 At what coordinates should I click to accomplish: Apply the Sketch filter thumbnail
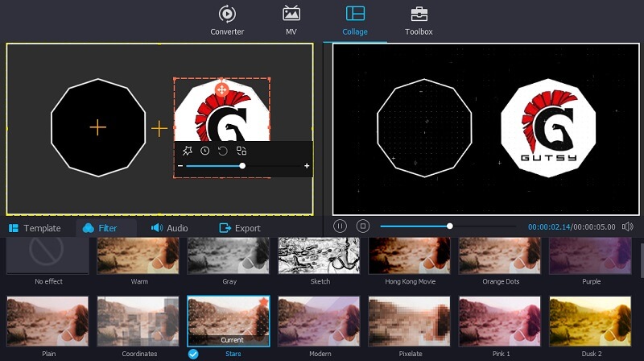(x=318, y=258)
